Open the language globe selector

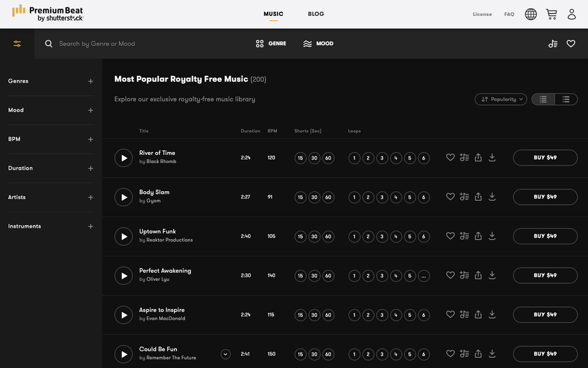click(531, 14)
